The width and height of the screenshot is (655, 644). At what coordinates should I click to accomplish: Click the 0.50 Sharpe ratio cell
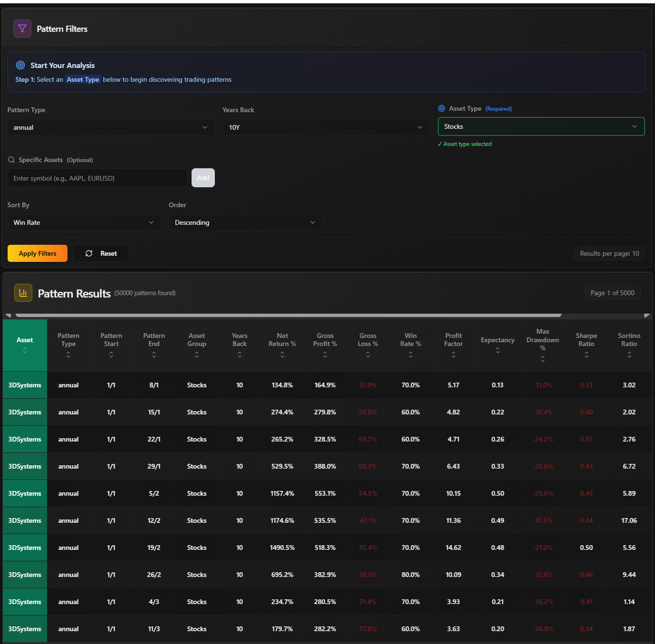tap(587, 548)
